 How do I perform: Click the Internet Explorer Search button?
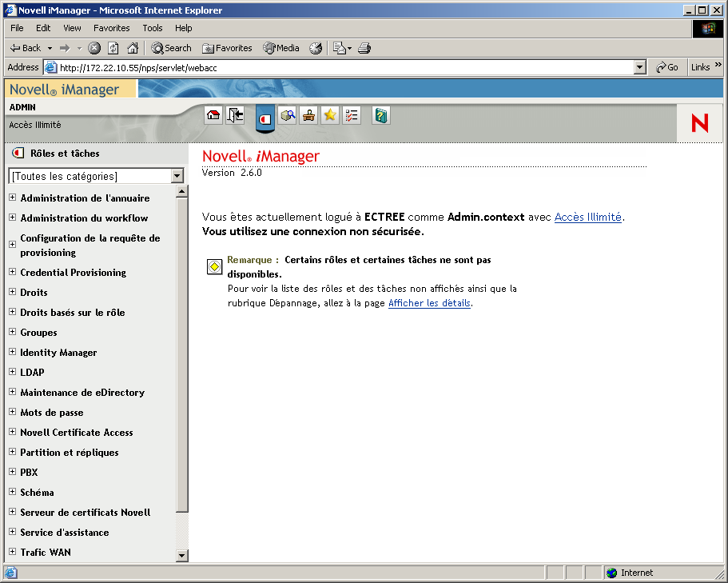click(170, 48)
